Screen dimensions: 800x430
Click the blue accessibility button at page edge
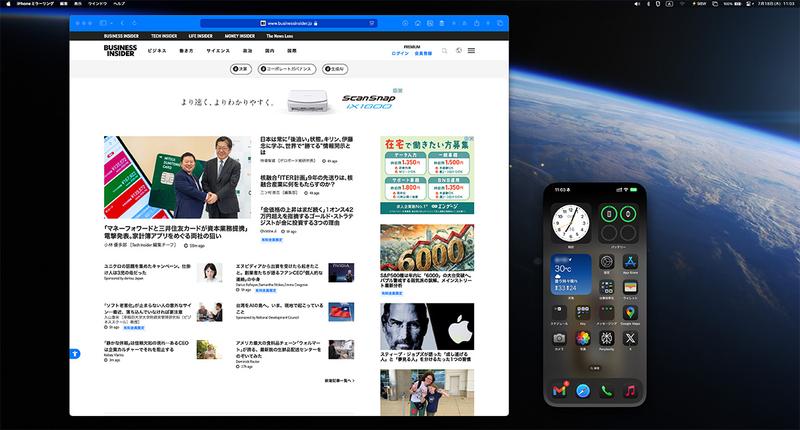[x=74, y=353]
